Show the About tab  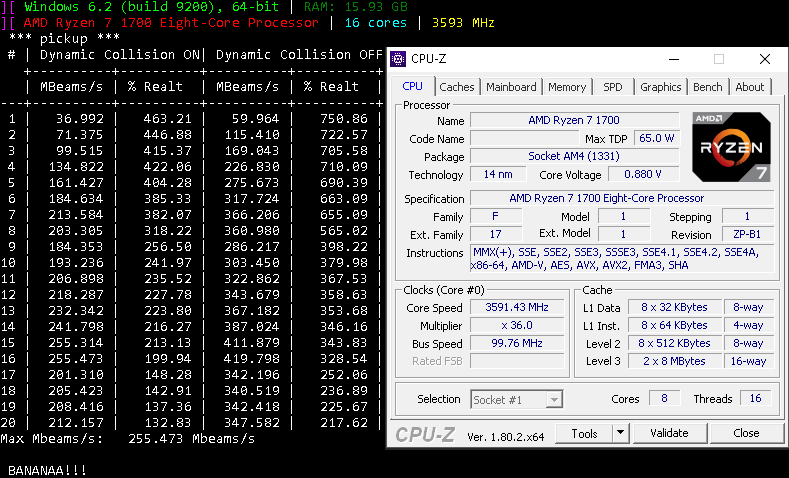(x=750, y=87)
